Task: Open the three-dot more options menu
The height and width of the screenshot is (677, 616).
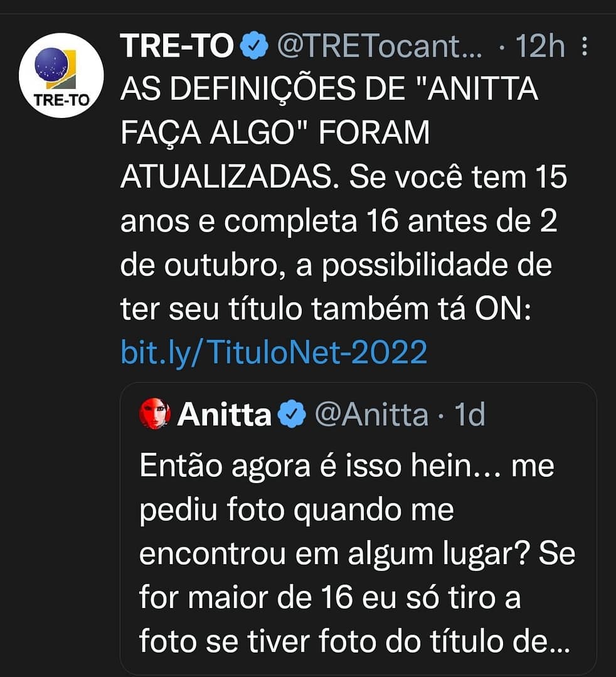Action: [x=585, y=47]
